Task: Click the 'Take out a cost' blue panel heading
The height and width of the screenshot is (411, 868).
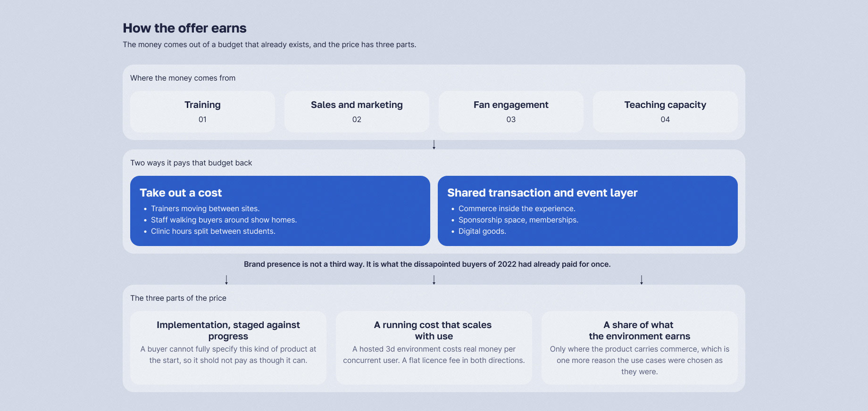Action: 181,193
